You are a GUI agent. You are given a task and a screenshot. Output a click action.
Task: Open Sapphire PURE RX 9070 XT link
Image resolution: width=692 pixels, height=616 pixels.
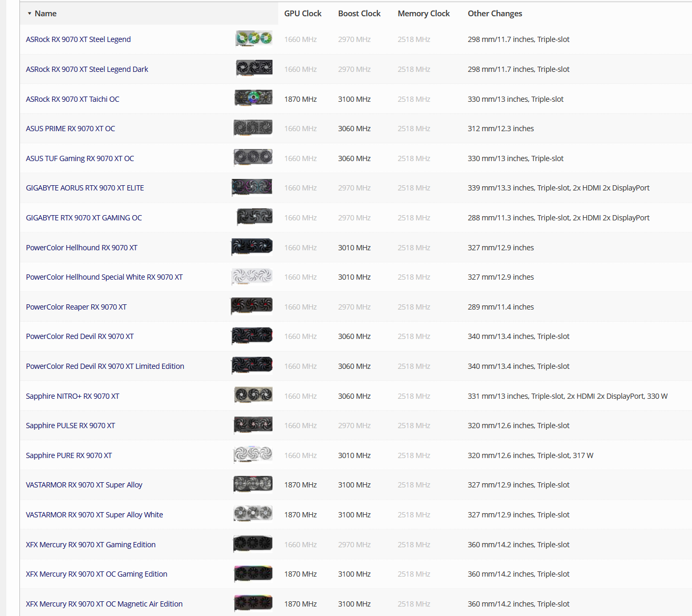tap(69, 455)
